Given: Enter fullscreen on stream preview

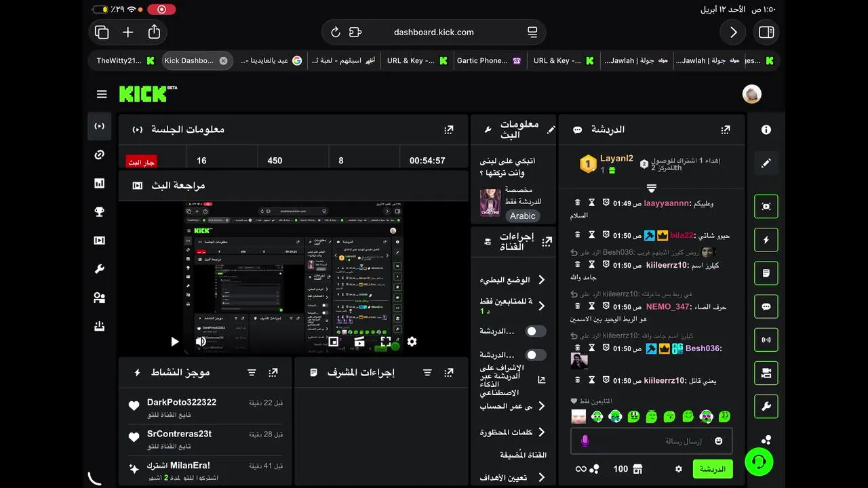Looking at the screenshot, I should pyautogui.click(x=386, y=342).
